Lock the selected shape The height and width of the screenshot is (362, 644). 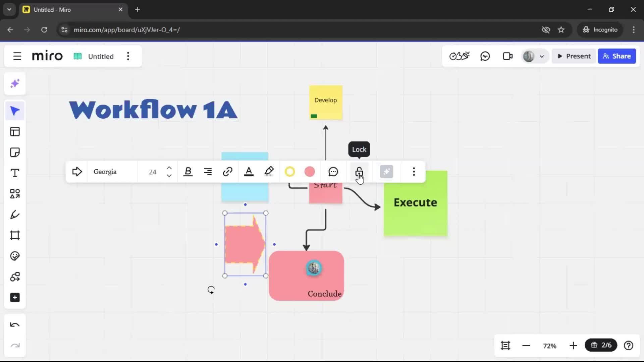[x=359, y=172]
